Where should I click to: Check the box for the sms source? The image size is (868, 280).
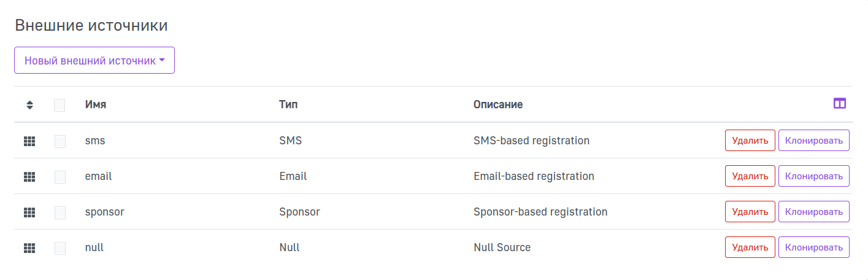pyautogui.click(x=60, y=141)
